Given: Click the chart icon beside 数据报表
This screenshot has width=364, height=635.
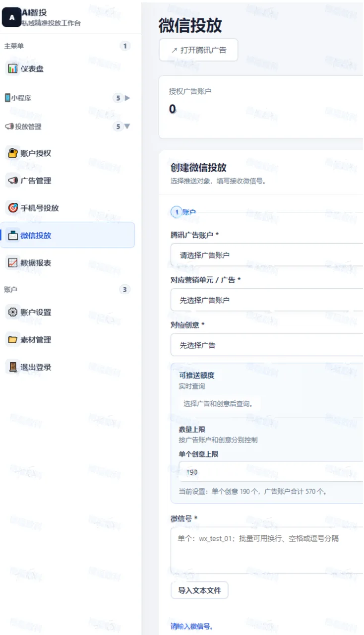Looking at the screenshot, I should coord(13,263).
